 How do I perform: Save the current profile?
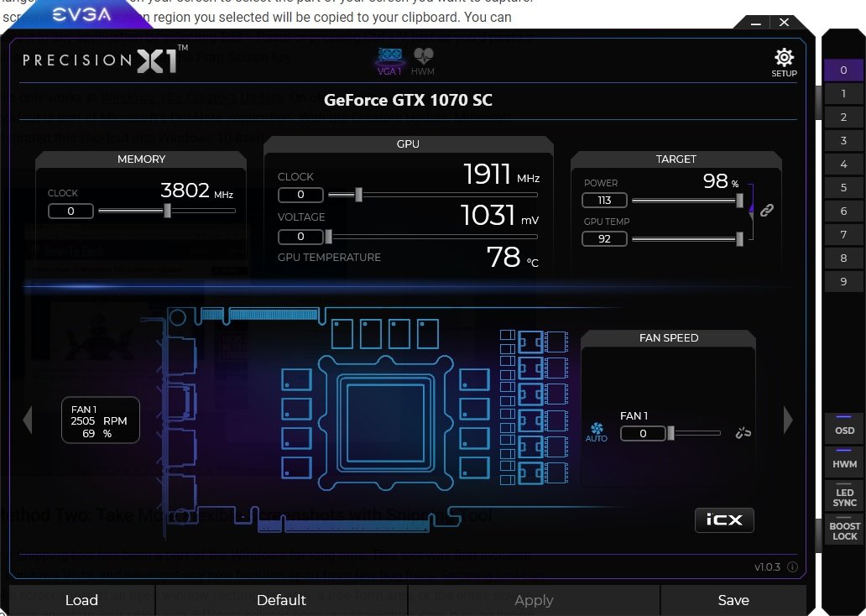[733, 600]
